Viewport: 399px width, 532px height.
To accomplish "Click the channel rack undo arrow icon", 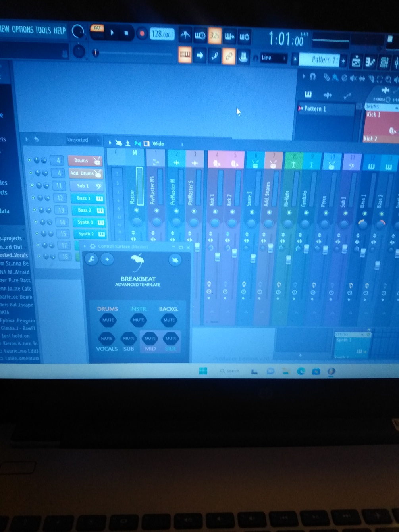I will [37, 139].
